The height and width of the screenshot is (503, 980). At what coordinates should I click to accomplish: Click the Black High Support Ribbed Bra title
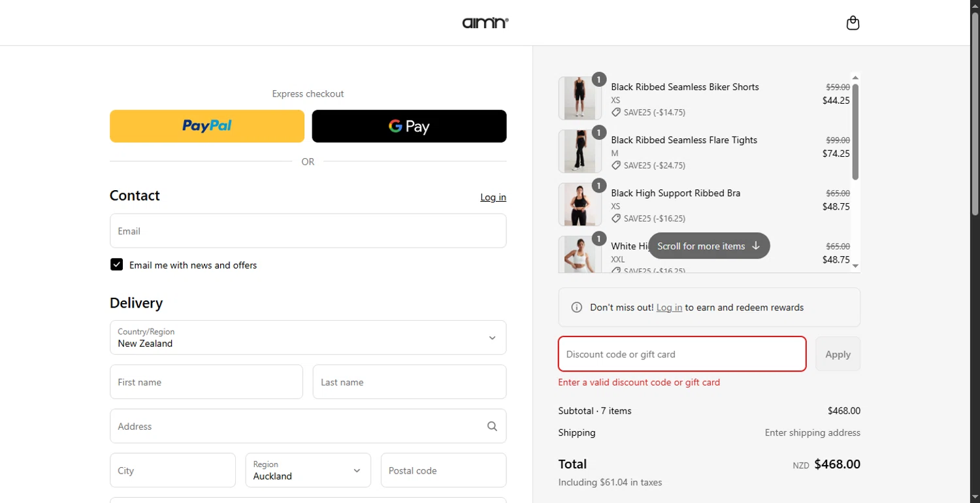click(x=676, y=193)
